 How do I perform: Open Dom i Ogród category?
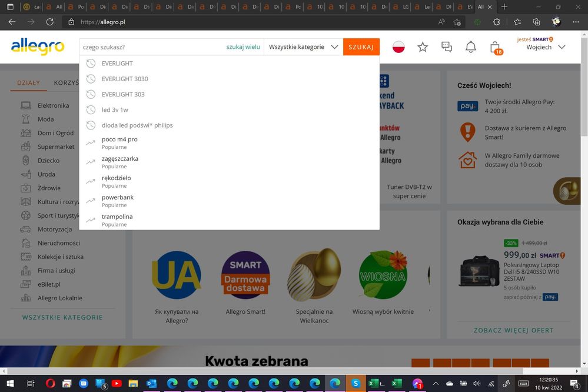pyautogui.click(x=55, y=133)
